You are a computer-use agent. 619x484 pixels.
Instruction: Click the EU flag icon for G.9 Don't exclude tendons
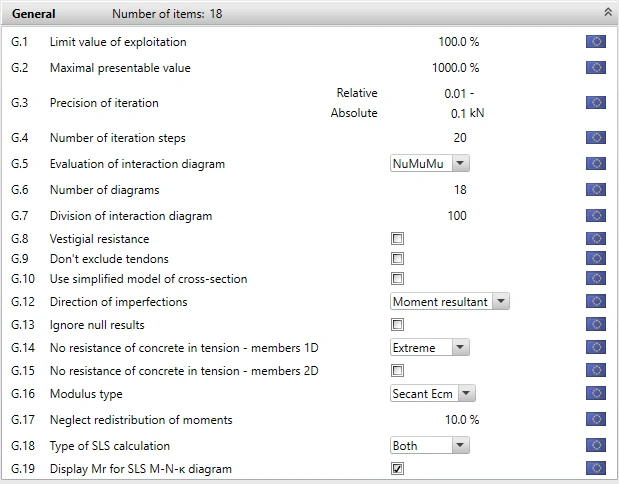(x=596, y=259)
